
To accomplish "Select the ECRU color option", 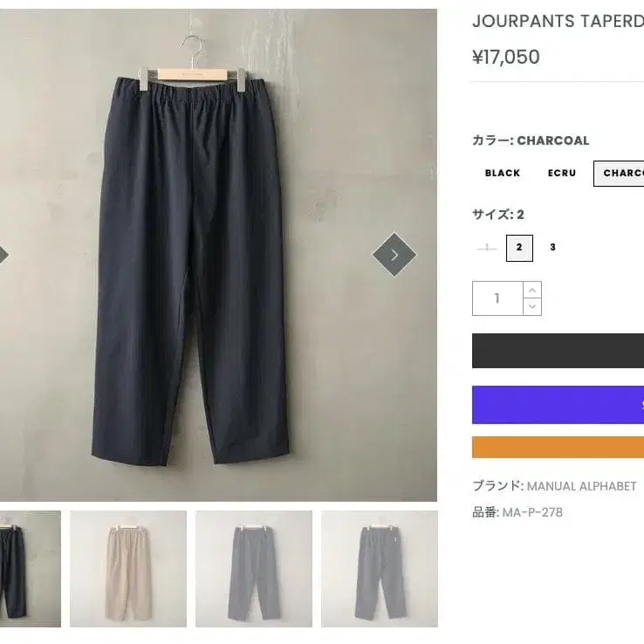I will coord(561,173).
